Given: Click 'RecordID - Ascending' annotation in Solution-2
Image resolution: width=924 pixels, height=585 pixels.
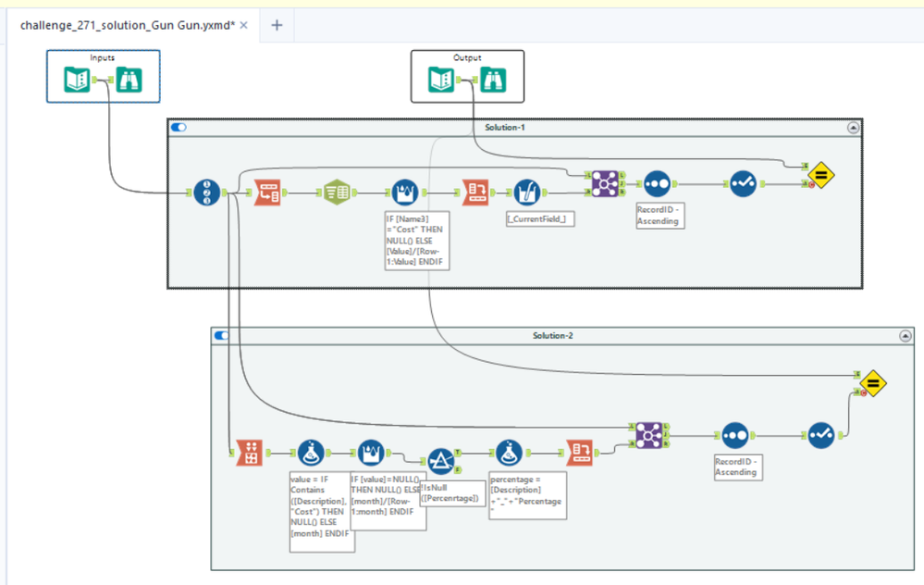Looking at the screenshot, I should [738, 467].
